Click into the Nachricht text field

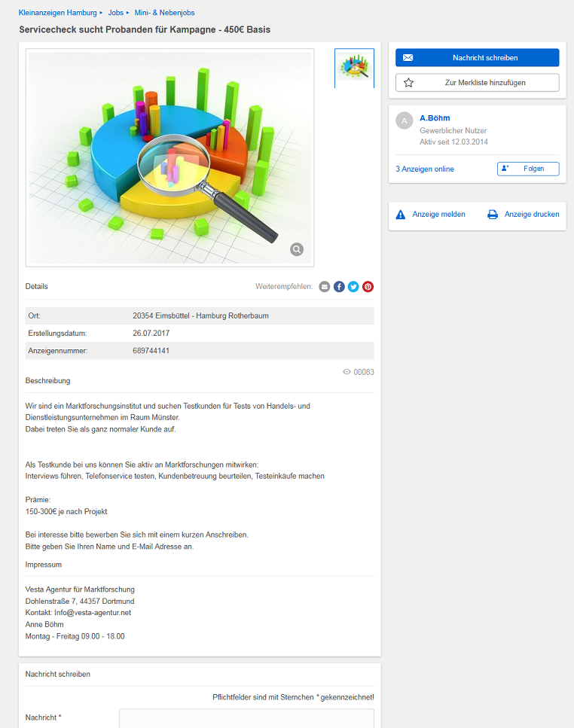(x=246, y=717)
